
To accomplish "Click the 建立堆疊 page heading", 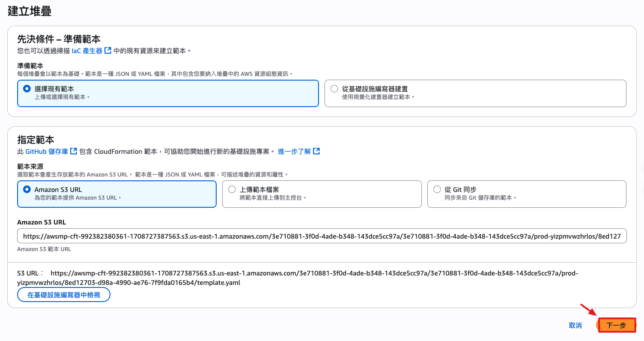I will click(30, 11).
